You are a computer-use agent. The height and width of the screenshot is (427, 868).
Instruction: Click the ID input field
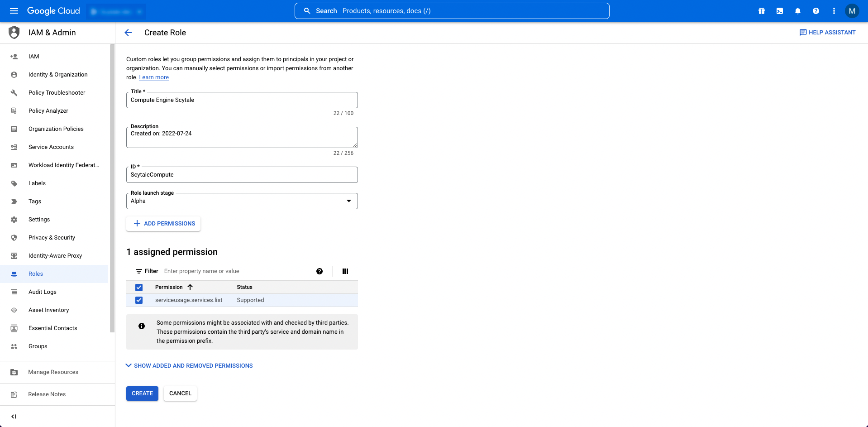(x=242, y=175)
